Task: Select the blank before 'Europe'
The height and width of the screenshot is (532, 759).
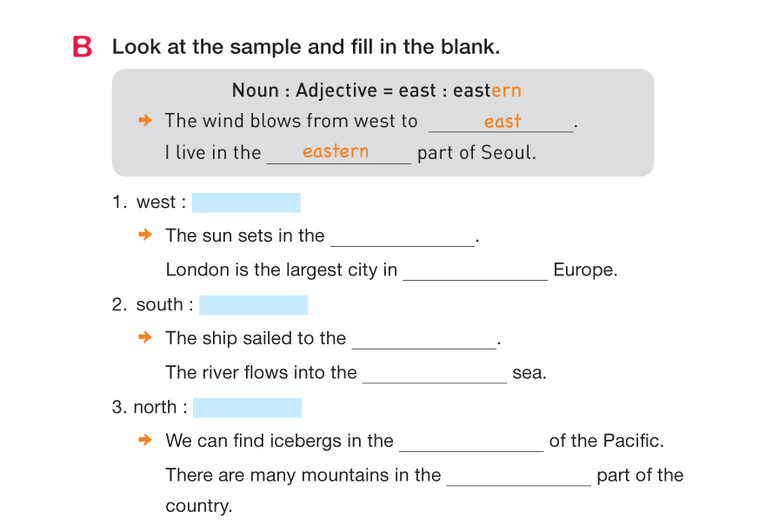Action: (476, 271)
